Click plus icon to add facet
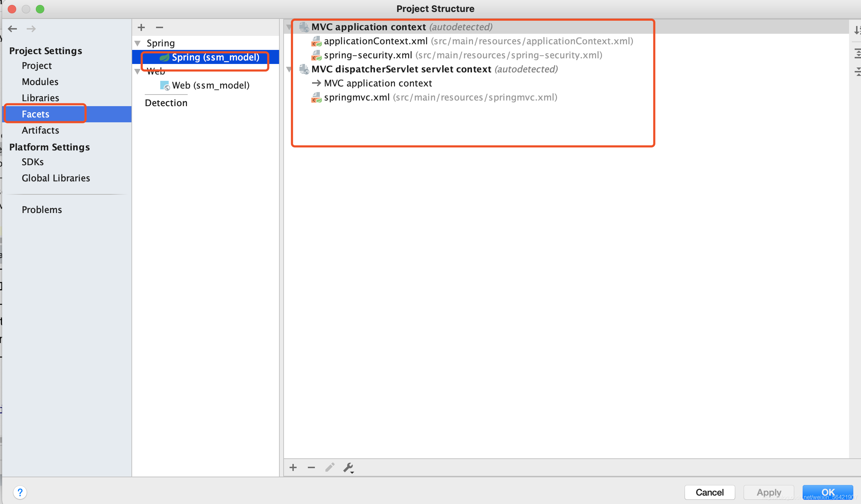 141,27
